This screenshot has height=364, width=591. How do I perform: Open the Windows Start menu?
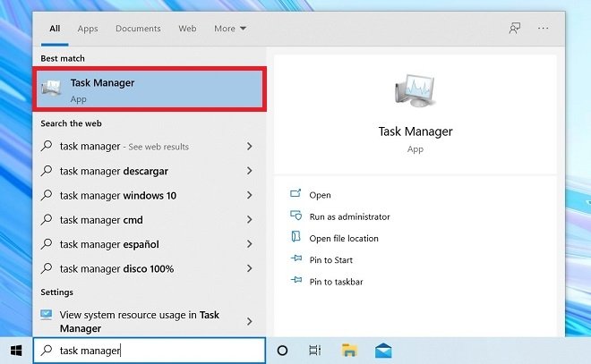point(16,351)
